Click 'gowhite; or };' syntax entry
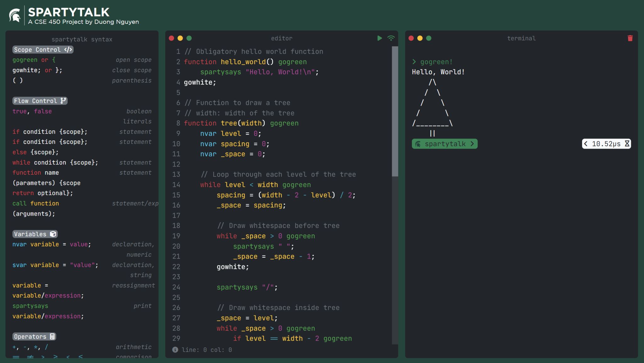Screen dimensions: 644x363 (37, 70)
